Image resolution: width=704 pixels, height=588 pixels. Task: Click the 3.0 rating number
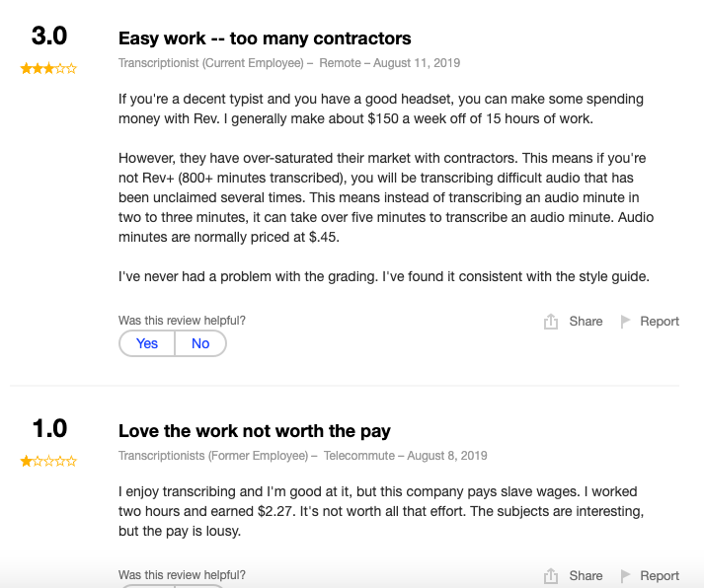49,36
